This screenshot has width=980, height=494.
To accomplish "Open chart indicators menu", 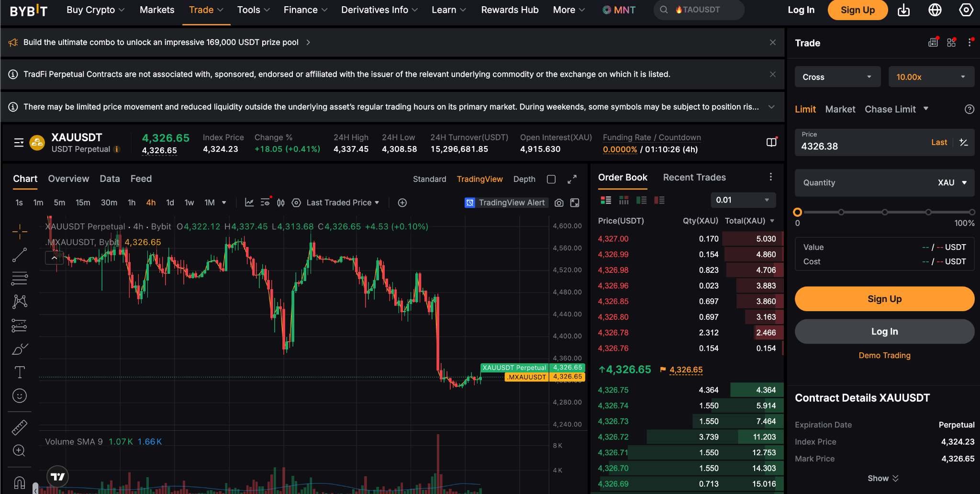I will pyautogui.click(x=249, y=202).
